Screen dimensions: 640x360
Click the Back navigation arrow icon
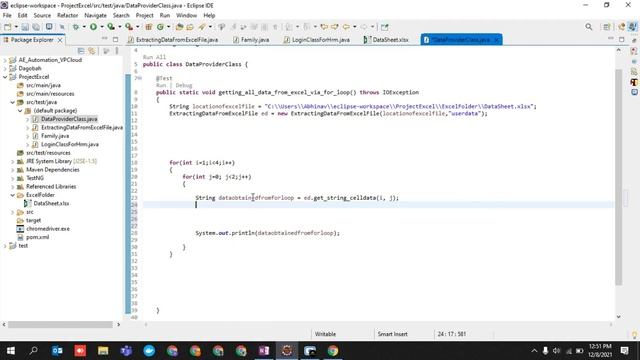click(x=346, y=27)
